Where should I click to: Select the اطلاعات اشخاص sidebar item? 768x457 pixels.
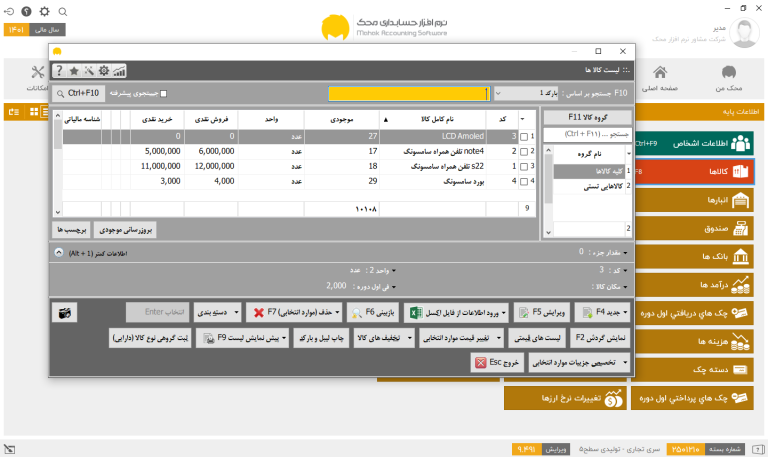coord(693,143)
